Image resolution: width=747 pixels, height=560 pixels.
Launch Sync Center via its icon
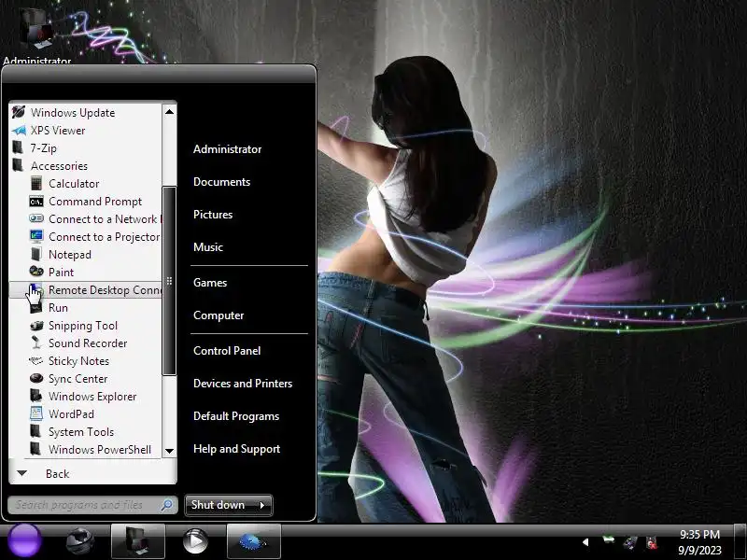pos(36,379)
